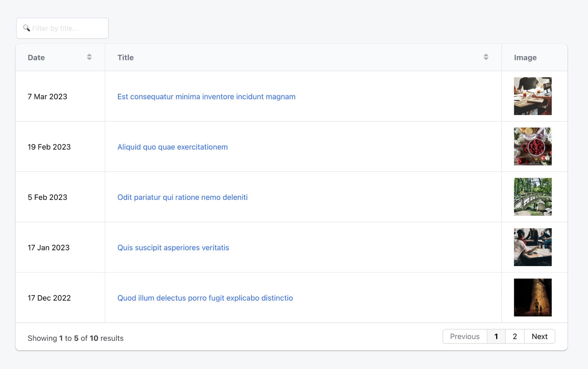Viewport: 588px width, 369px height.
Task: Open "Quis suscipit asperiores veritatis" post
Action: coord(173,248)
